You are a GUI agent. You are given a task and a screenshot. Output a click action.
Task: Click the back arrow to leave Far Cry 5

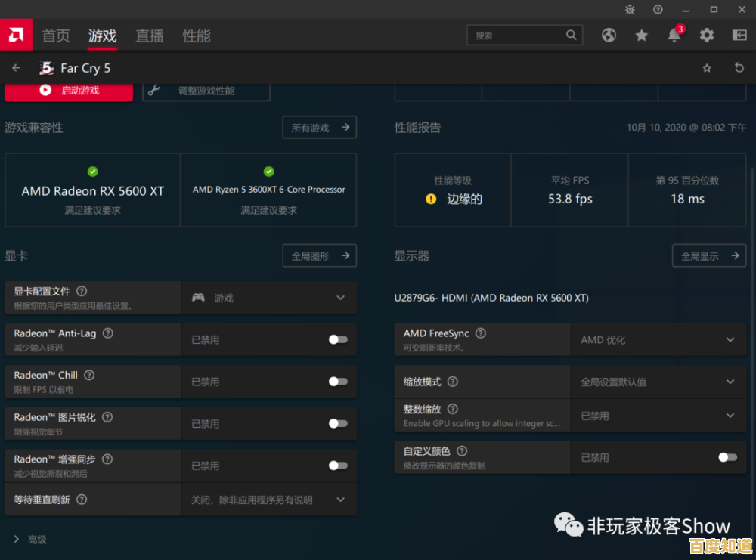[16, 67]
